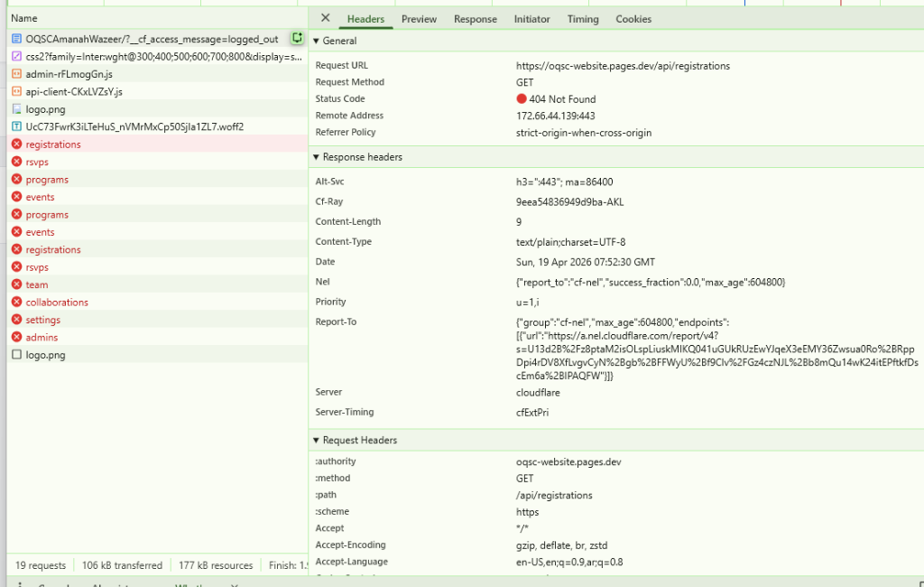This screenshot has height=587, width=924.
Task: Collapse the Response headers section
Action: (x=317, y=157)
